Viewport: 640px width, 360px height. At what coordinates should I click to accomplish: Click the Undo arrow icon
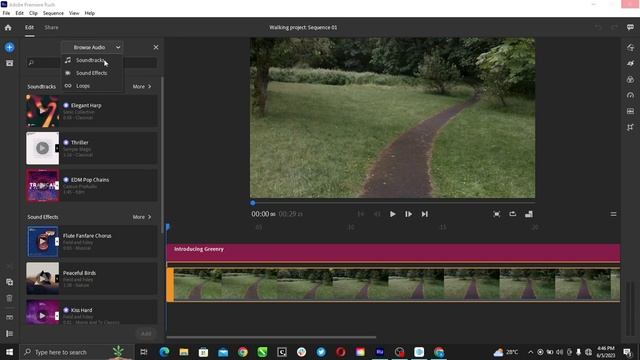pyautogui.click(x=598, y=27)
